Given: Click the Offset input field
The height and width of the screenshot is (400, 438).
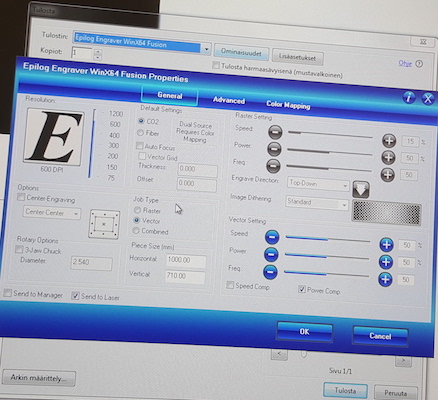Looking at the screenshot, I should (196, 184).
